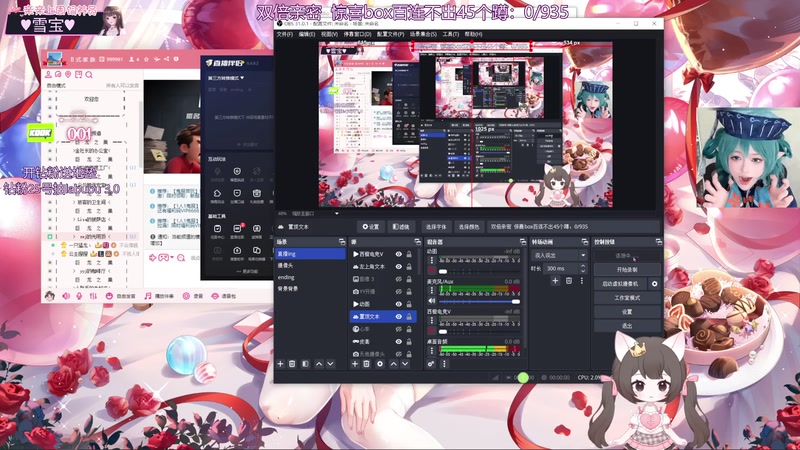
Task: Click 启动虚拟摄像机 button
Action: (x=620, y=284)
